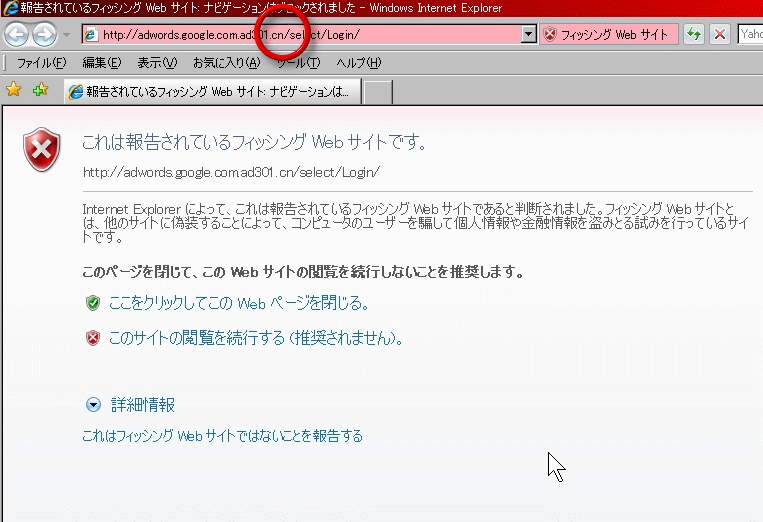The width and height of the screenshot is (763, 522).
Task: Open the recent pages dropdown arrow
Action: 67,35
